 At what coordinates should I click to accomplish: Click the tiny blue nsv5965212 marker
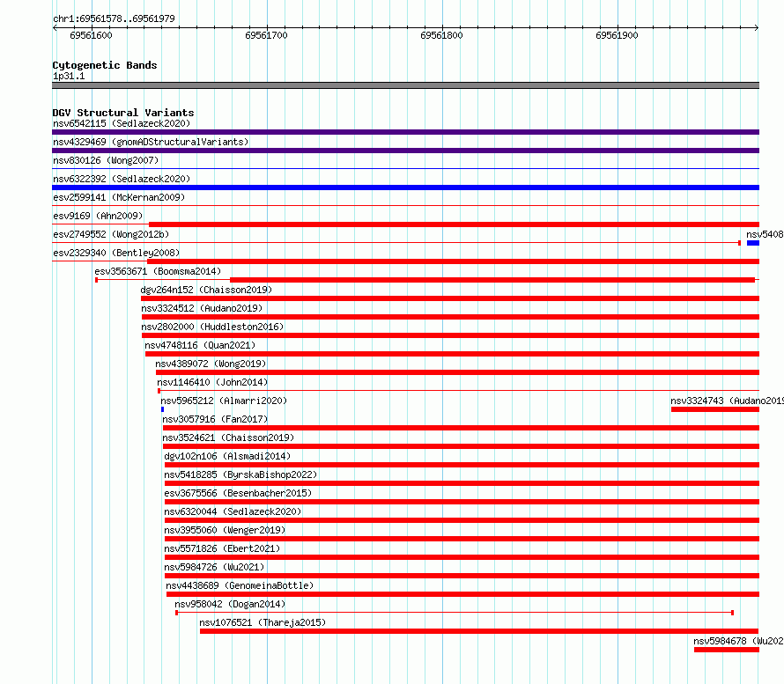click(162, 409)
